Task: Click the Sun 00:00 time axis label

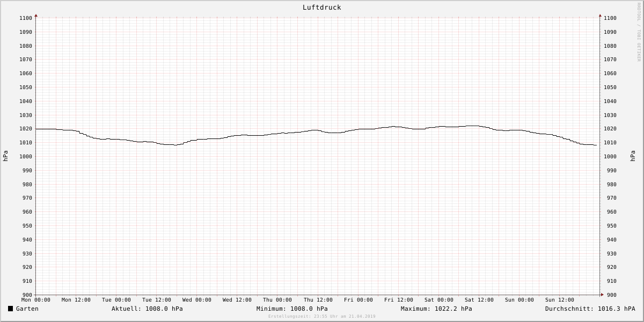Action: [519, 300]
